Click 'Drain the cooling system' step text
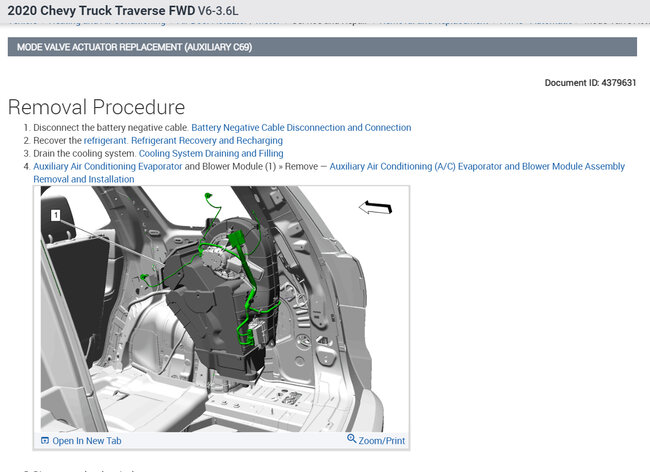This screenshot has height=472, width=650. click(85, 153)
